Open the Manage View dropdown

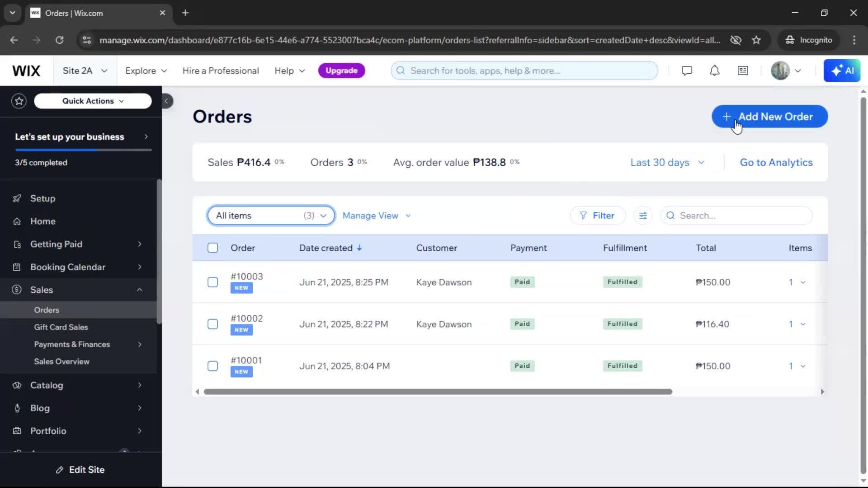pyautogui.click(x=377, y=216)
